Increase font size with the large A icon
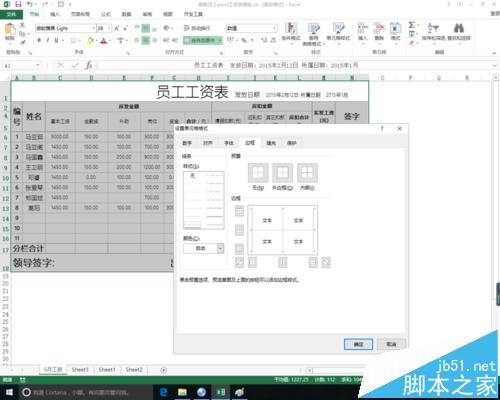Image resolution: width=500 pixels, height=400 pixels. [x=117, y=28]
